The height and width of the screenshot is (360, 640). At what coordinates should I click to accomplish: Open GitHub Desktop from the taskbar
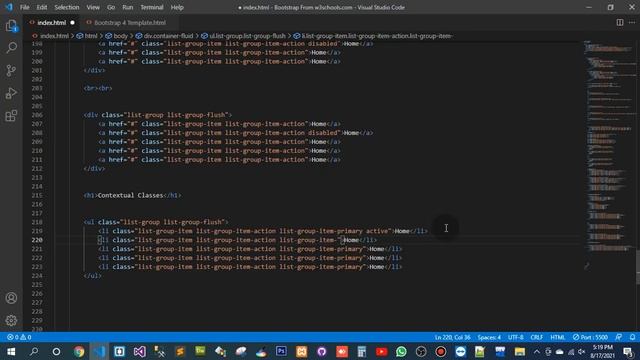[322, 351]
